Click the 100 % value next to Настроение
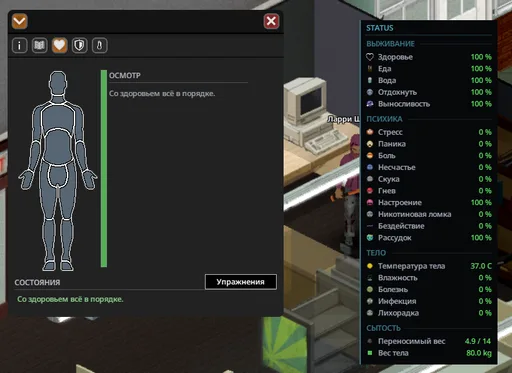Image resolution: width=512 pixels, height=373 pixels. pos(481,202)
